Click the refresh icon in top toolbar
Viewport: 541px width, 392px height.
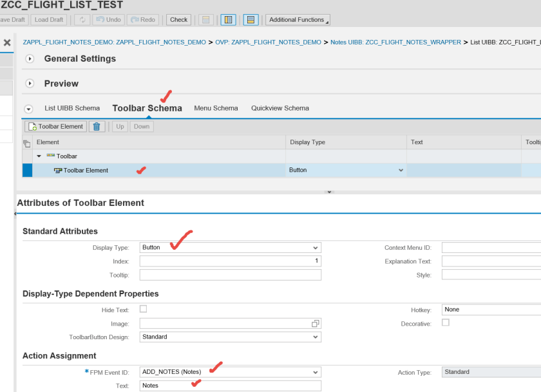[x=82, y=20]
